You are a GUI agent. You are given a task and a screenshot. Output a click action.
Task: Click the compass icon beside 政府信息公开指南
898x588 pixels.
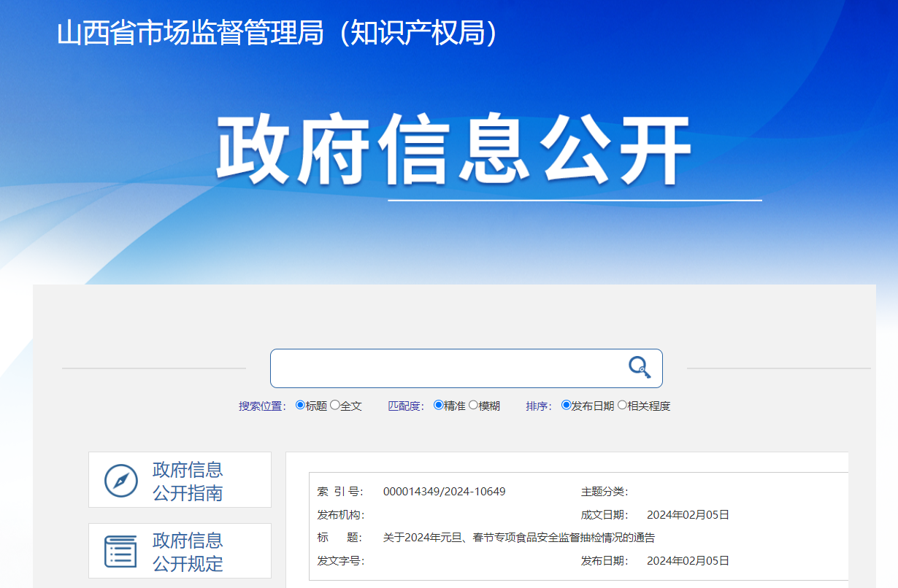(121, 480)
